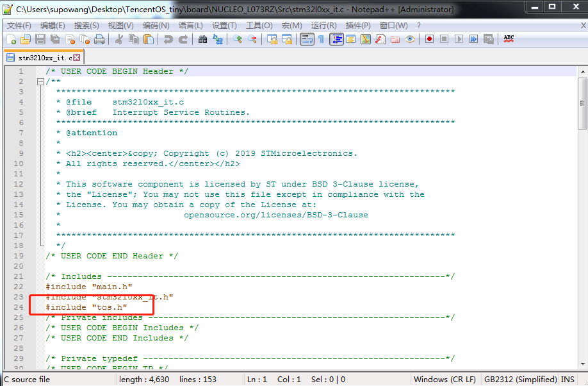The height and width of the screenshot is (386, 588).
Task: Open the 语言(L) language menu
Action: coord(190,26)
